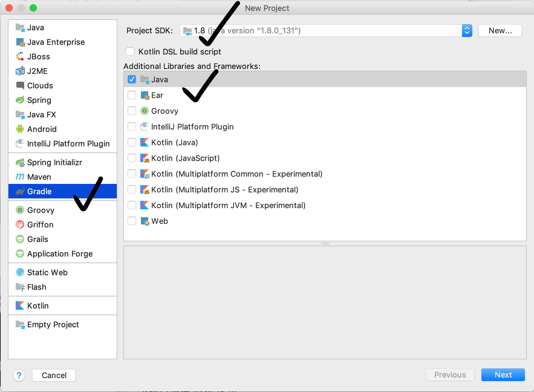Select the Java project type icon
This screenshot has height=392, width=534.
pyautogui.click(x=20, y=28)
